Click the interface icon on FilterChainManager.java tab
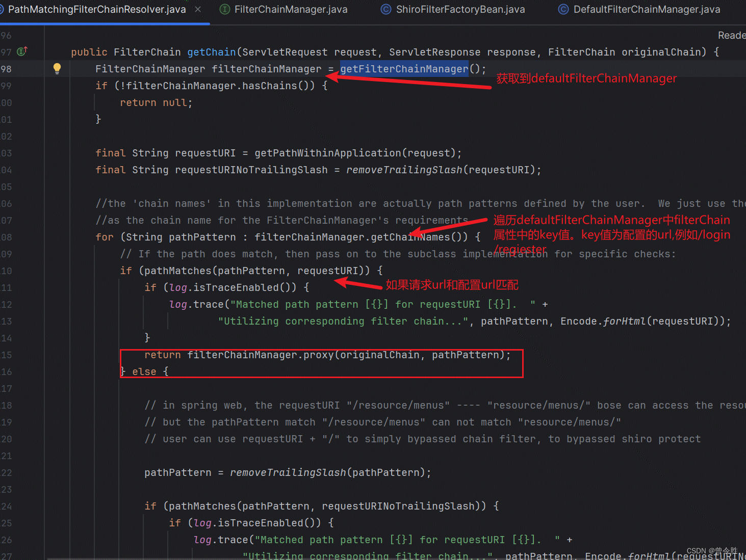Screen dimensions: 746x560 click(224, 9)
